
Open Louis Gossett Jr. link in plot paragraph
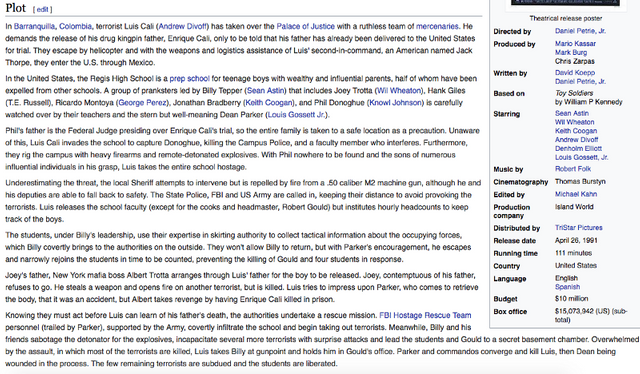(x=296, y=115)
